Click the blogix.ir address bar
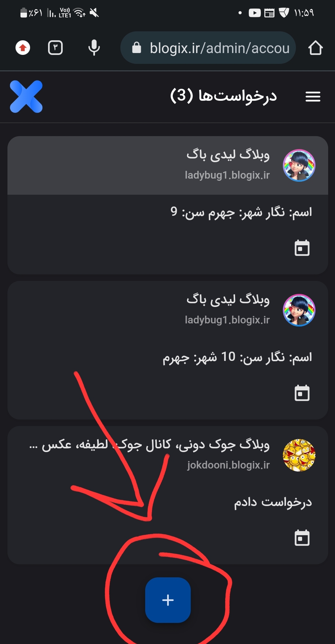The image size is (335, 644). [x=208, y=48]
